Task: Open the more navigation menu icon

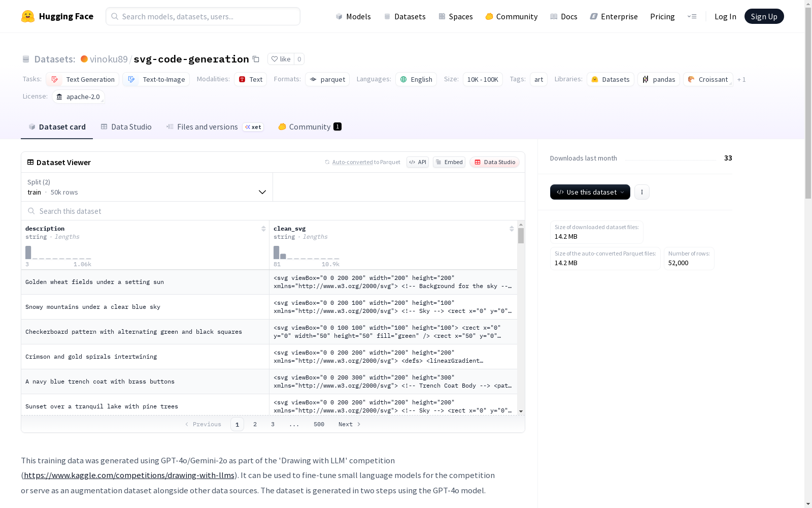Action: pyautogui.click(x=692, y=16)
